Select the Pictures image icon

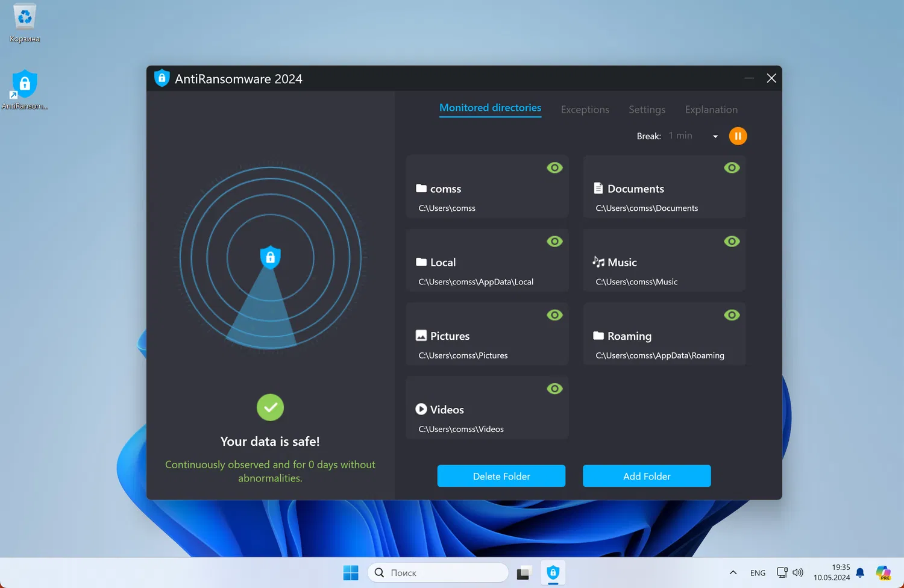pos(421,336)
